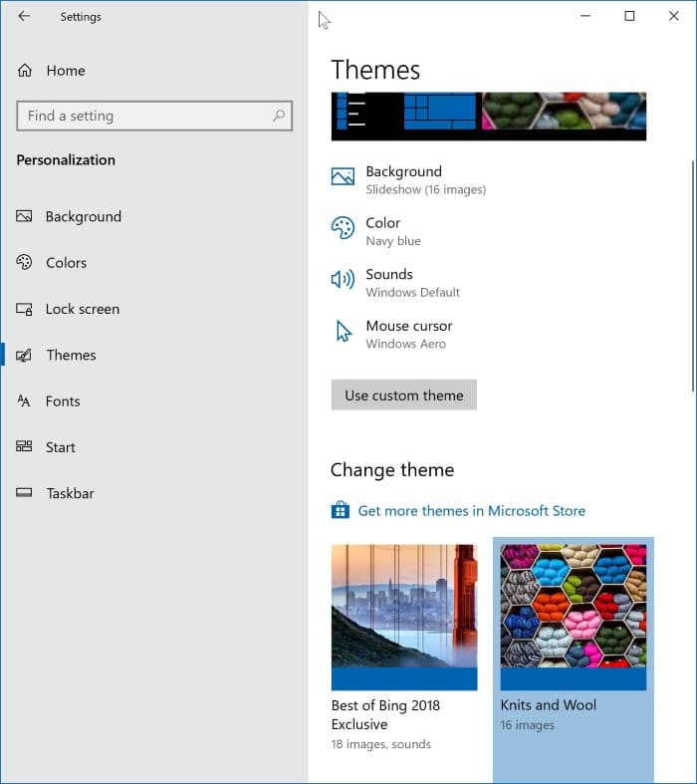
Task: Select Themes in sidebar
Action: point(71,355)
